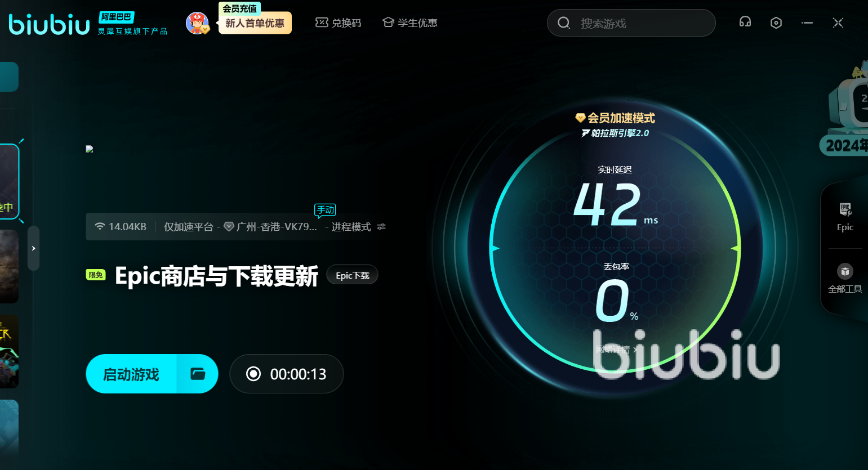
Task: Open the customer service headset icon
Action: [x=745, y=23]
